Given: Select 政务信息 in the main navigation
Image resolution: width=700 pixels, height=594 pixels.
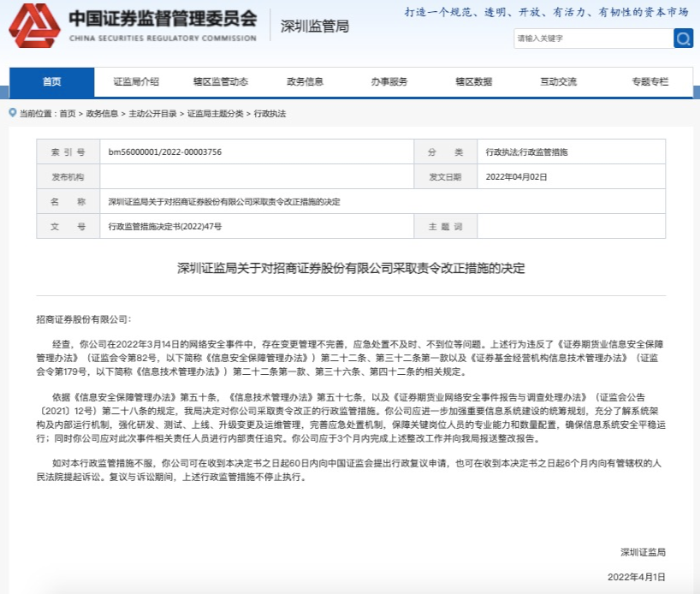Looking at the screenshot, I should coord(305,82).
